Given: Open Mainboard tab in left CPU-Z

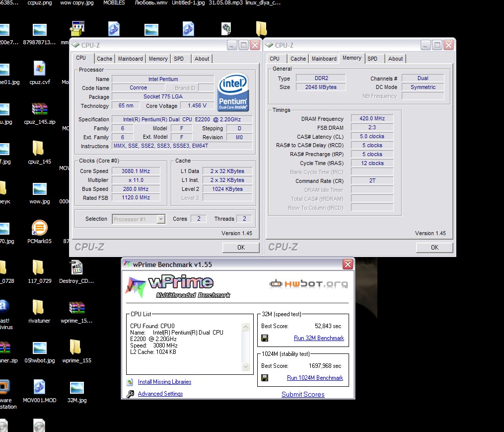Looking at the screenshot, I should point(130,59).
